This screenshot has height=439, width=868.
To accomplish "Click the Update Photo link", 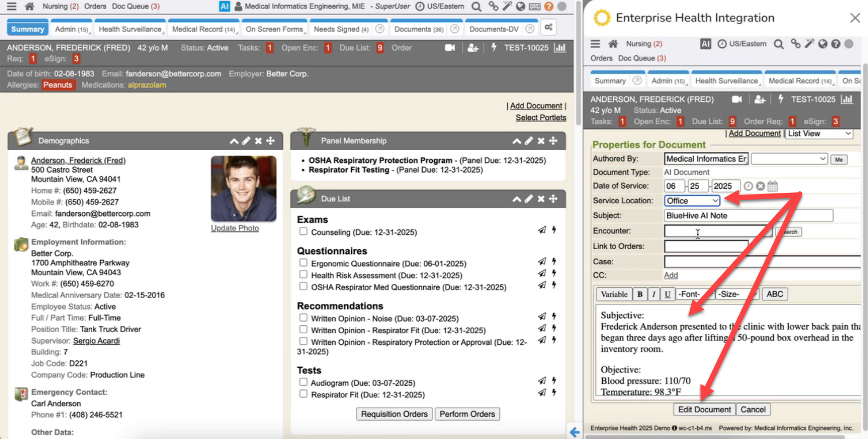I will 235,228.
